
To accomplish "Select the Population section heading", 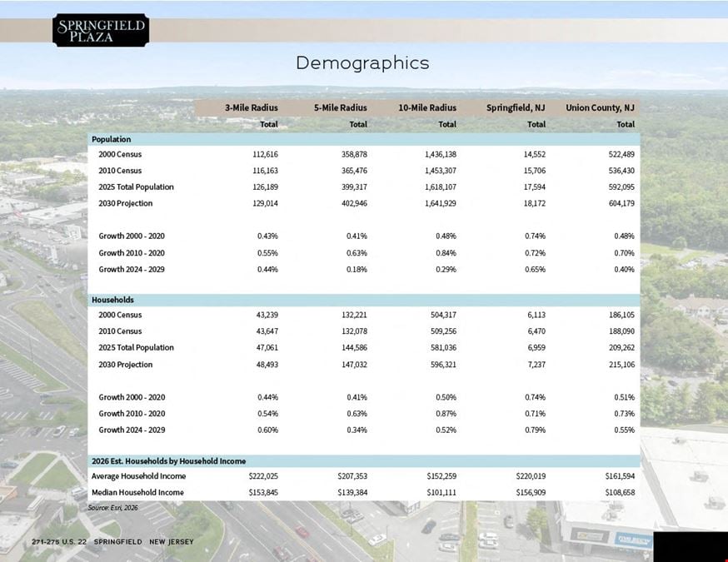I will [x=112, y=139].
